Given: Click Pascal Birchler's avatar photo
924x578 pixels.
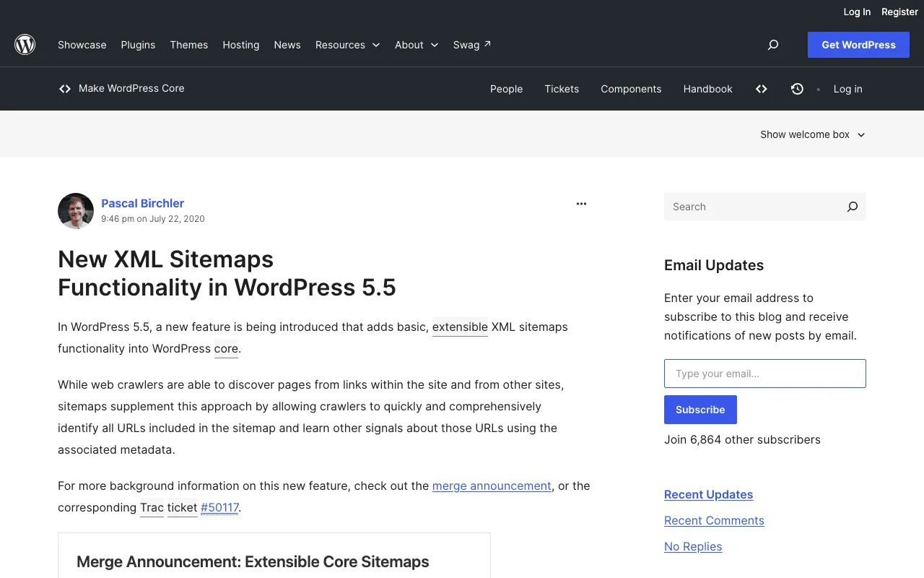Looking at the screenshot, I should [x=76, y=211].
